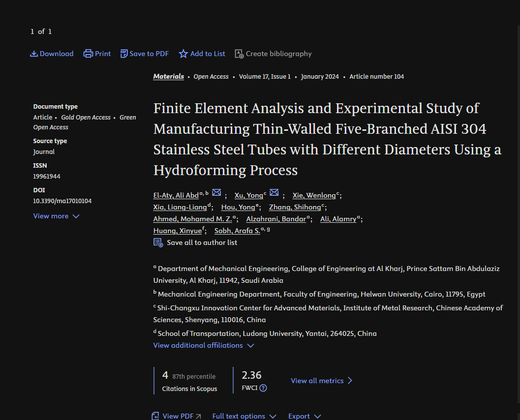Screen dimensions: 520x420
Task: Click the Print label
Action: coord(103,54)
